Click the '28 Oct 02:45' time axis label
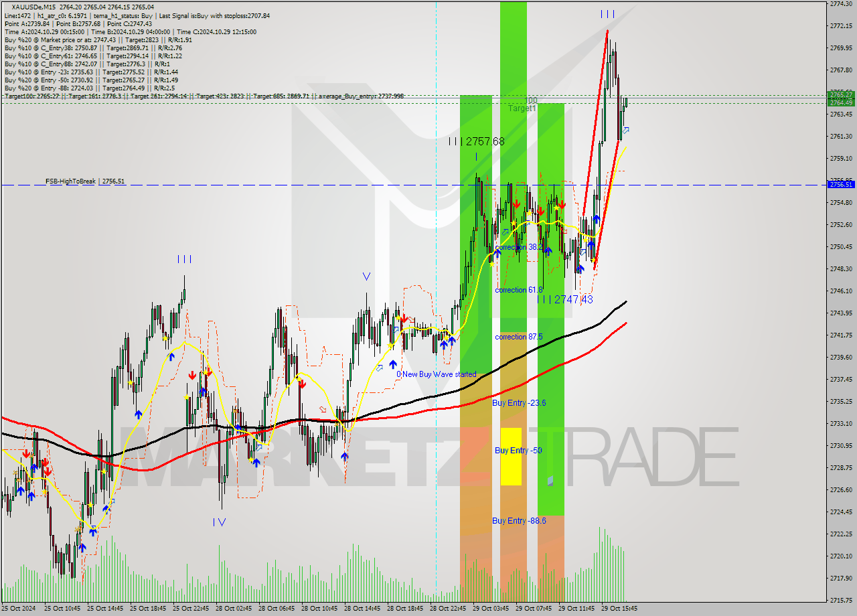Viewport: 857px width, 616px height. click(x=234, y=609)
